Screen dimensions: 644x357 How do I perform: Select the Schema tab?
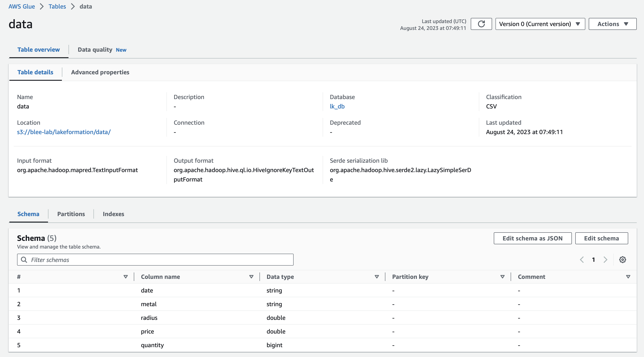tap(28, 214)
